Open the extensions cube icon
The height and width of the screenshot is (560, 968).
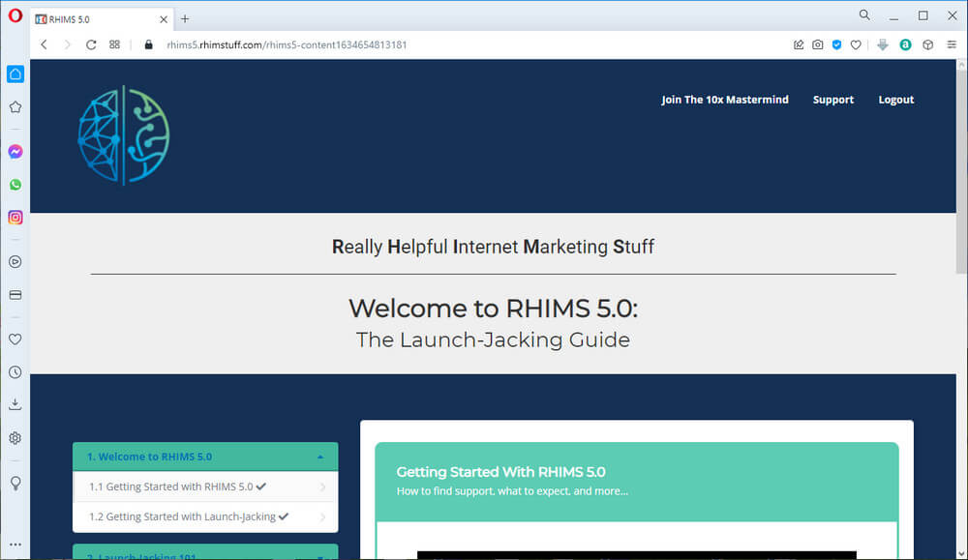click(x=928, y=44)
